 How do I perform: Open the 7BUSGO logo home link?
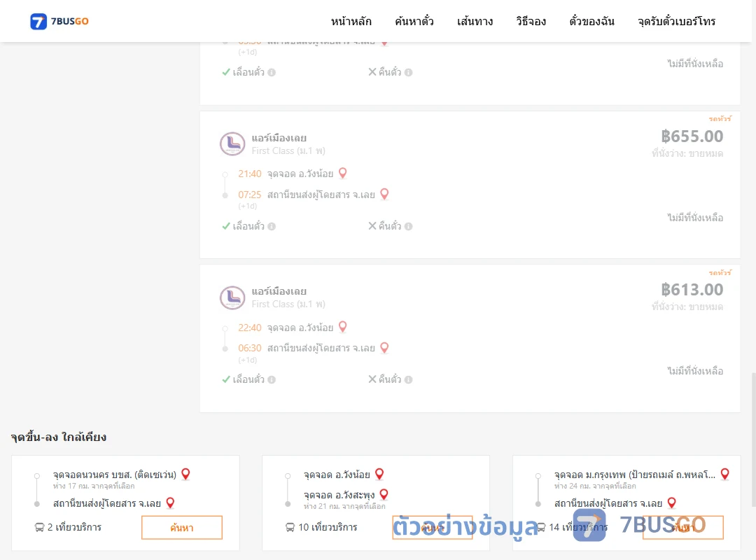[x=59, y=21]
